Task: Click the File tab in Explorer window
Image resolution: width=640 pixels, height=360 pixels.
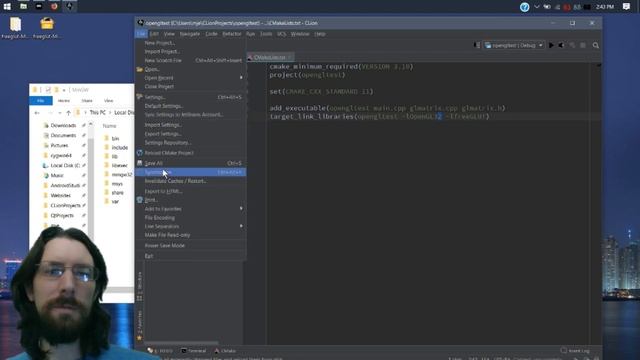Action: tap(41, 101)
